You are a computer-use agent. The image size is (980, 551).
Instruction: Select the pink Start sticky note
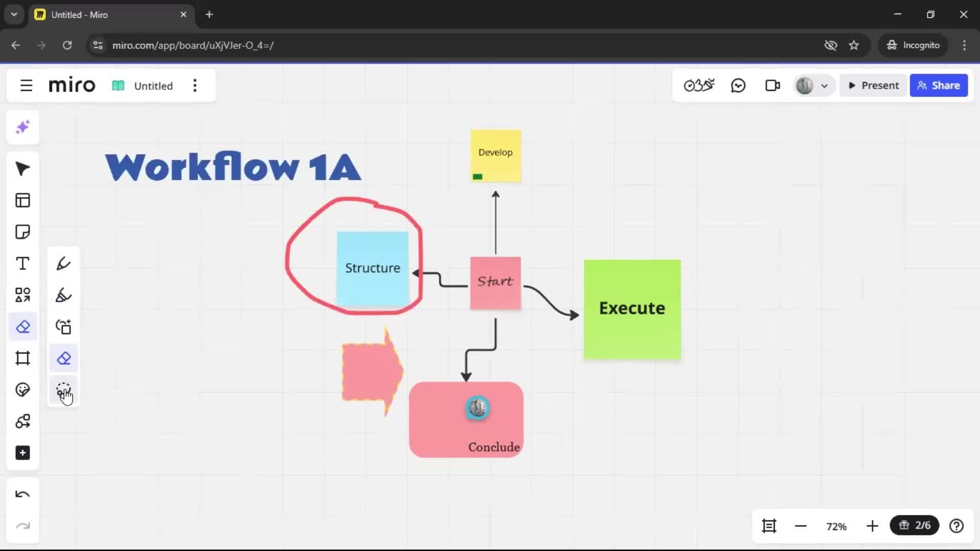pyautogui.click(x=496, y=283)
